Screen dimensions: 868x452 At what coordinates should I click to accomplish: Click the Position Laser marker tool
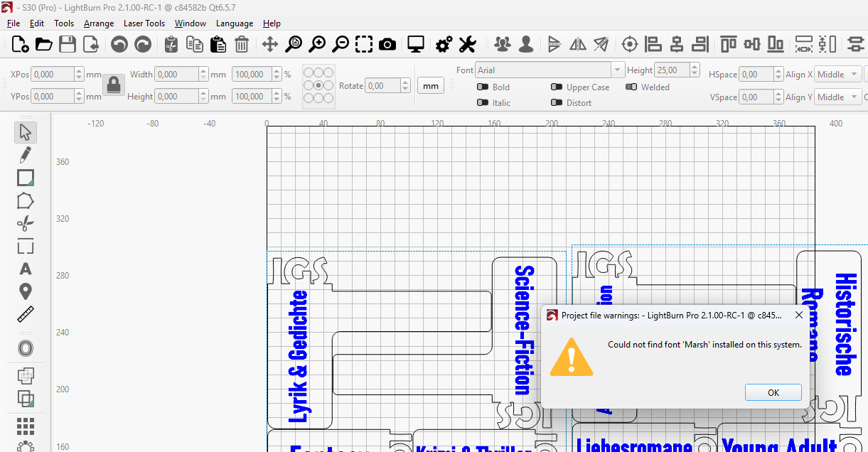tap(26, 291)
